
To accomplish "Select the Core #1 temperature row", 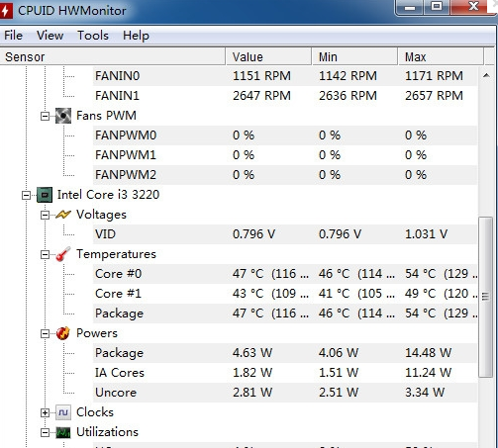I will pos(285,294).
